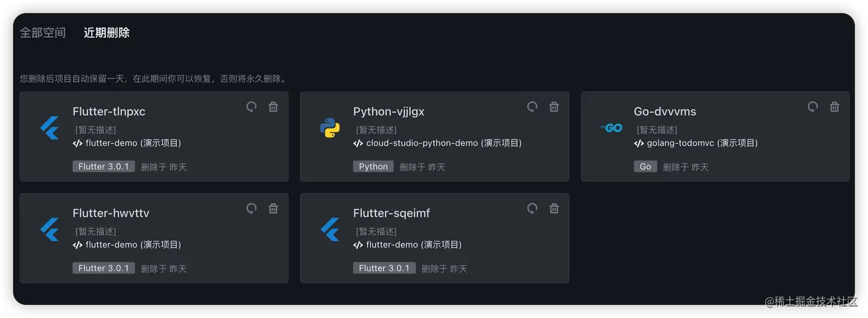This screenshot has width=868, height=318.
Task: Select the 近期删除 tab
Action: (107, 33)
